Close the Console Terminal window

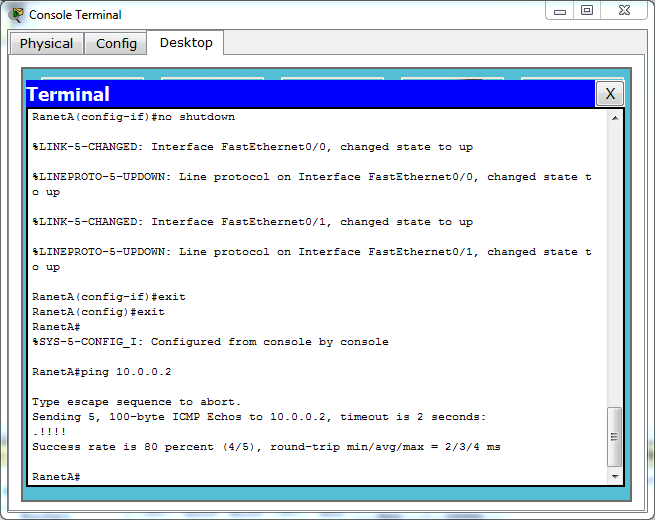(x=624, y=11)
